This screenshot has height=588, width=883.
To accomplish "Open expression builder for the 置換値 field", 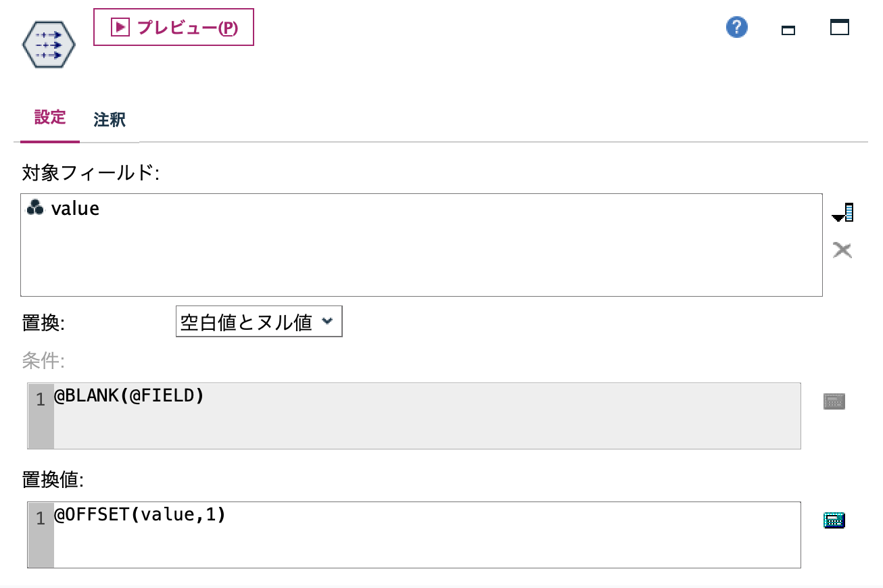I will click(x=834, y=520).
